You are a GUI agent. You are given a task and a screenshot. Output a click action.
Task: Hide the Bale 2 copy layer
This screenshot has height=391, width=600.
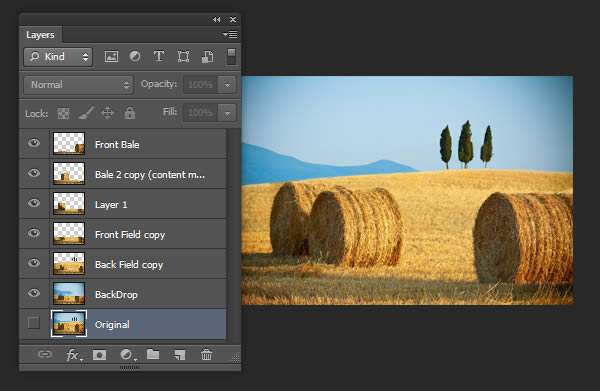[34, 173]
